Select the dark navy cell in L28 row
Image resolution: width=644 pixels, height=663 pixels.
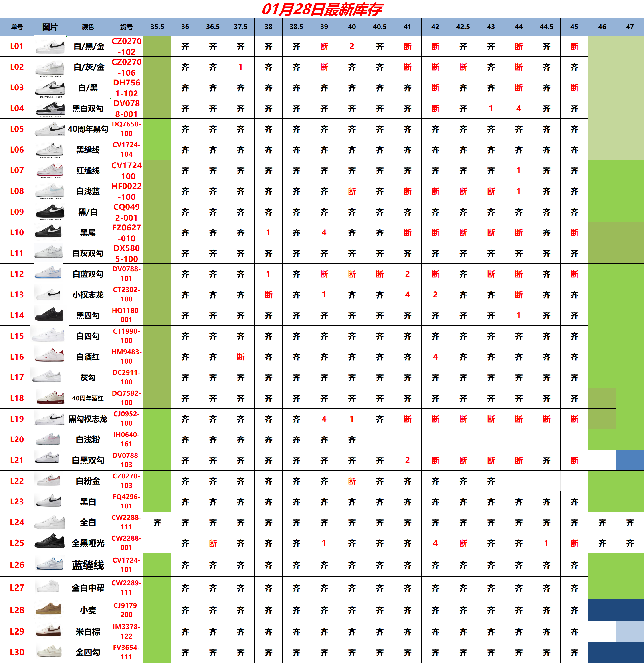coord(616,610)
